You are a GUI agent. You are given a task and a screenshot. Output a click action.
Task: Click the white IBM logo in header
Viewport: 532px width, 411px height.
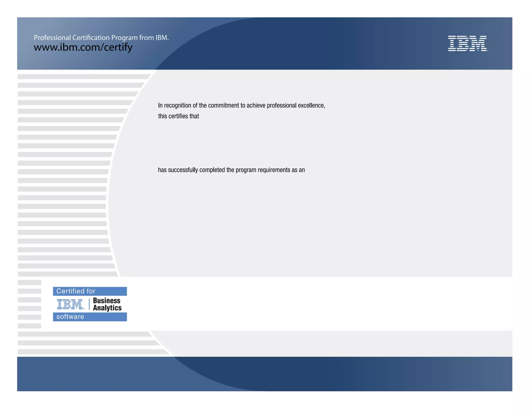coord(467,43)
